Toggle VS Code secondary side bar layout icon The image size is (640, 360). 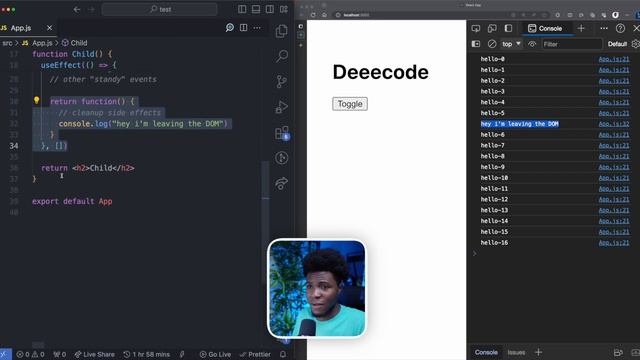[270, 9]
